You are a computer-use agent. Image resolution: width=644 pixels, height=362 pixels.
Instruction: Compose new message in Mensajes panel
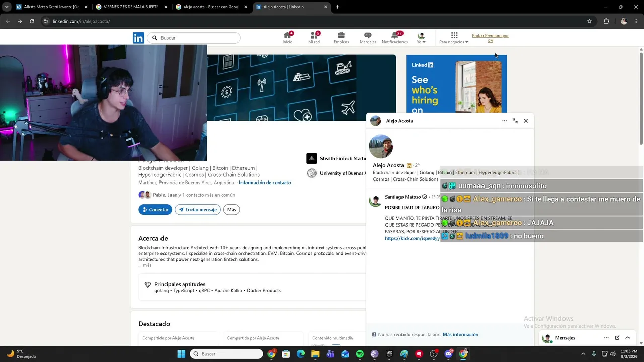(617, 338)
